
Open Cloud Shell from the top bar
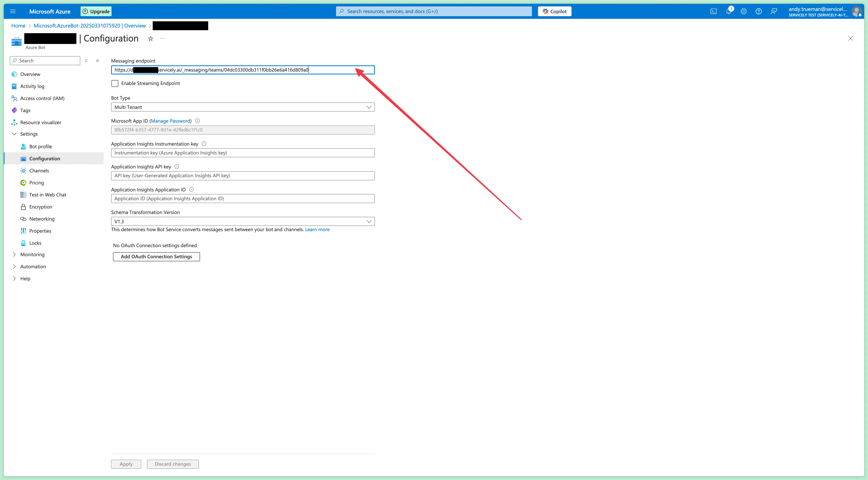[713, 11]
